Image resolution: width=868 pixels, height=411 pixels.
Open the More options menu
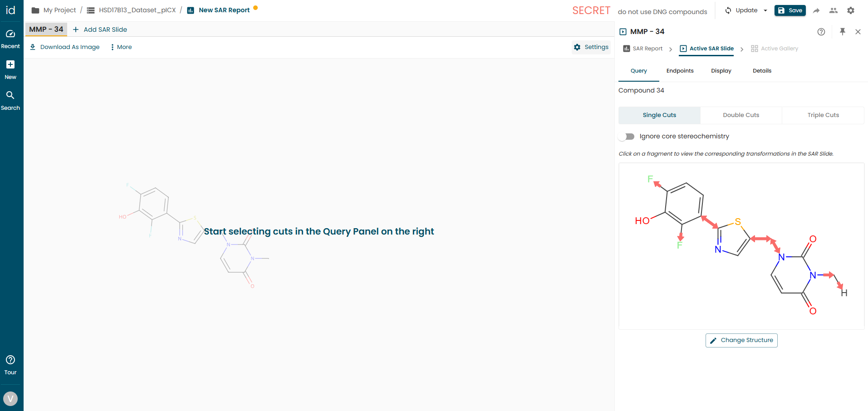click(x=121, y=47)
